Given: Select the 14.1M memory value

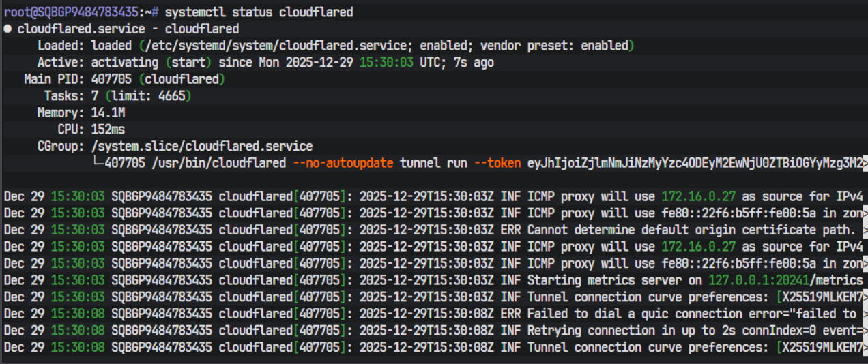Looking at the screenshot, I should tap(108, 112).
